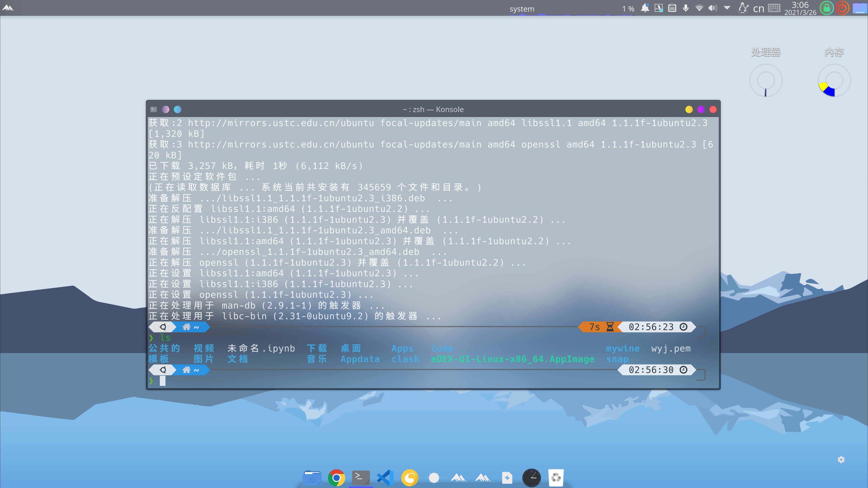Screen dimensions: 868x488
Task: Click the blue dot in Konsole title bar
Action: [178, 109]
